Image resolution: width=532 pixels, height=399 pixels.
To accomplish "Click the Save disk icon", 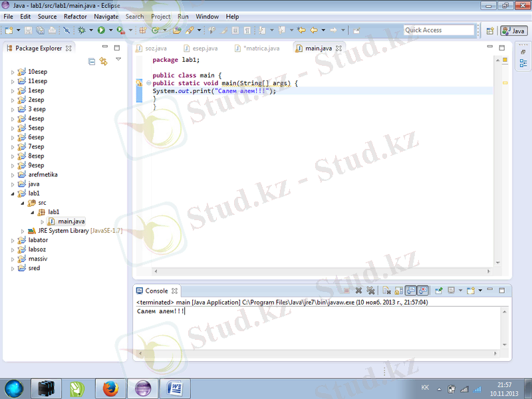I will tap(29, 30).
